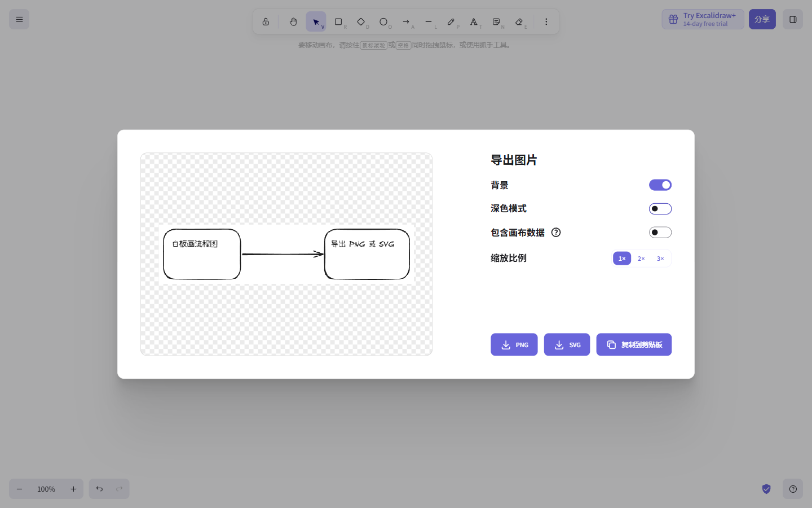Click the undo arrow
The height and width of the screenshot is (508, 812).
99,489
